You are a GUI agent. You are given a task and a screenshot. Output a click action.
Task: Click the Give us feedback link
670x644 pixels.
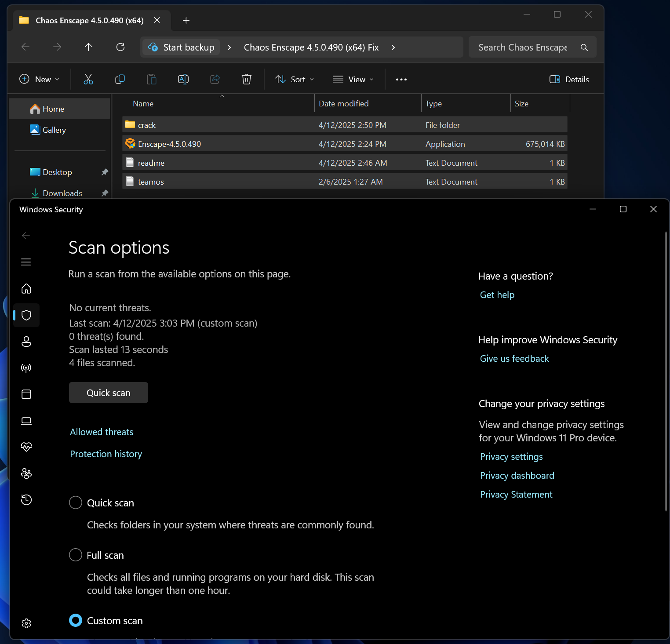tap(514, 359)
